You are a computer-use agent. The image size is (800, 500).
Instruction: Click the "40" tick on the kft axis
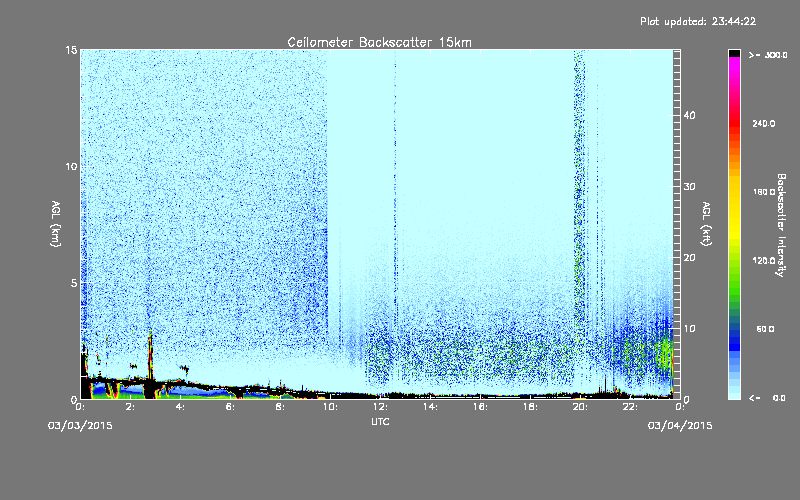(689, 116)
